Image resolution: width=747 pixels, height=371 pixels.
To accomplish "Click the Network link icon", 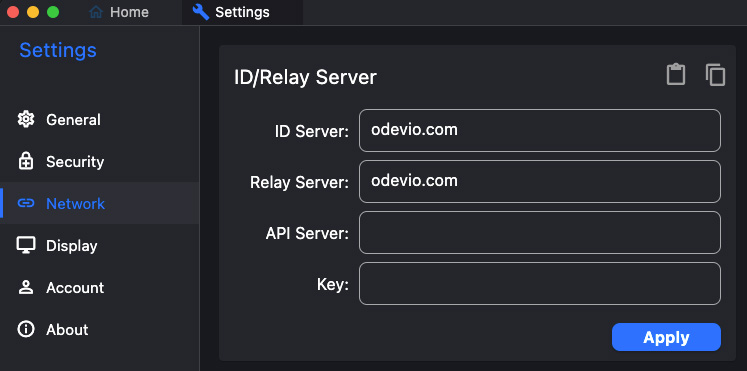I will click(26, 203).
